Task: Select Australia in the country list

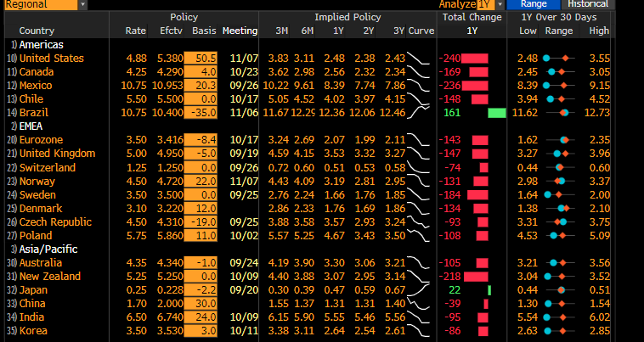Action: click(x=41, y=262)
